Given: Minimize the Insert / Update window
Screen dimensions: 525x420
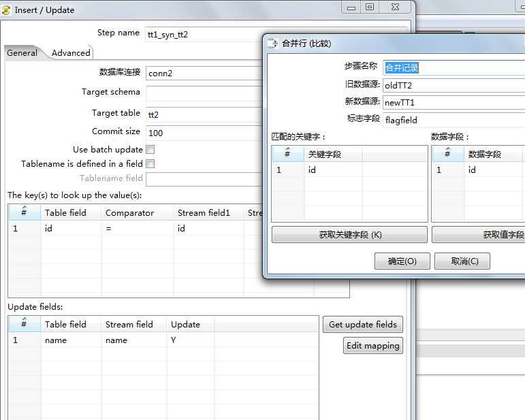Looking at the screenshot, I should point(351,7).
